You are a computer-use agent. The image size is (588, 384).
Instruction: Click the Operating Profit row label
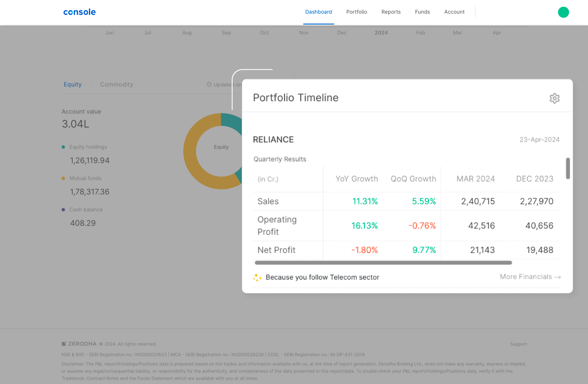coord(277,226)
